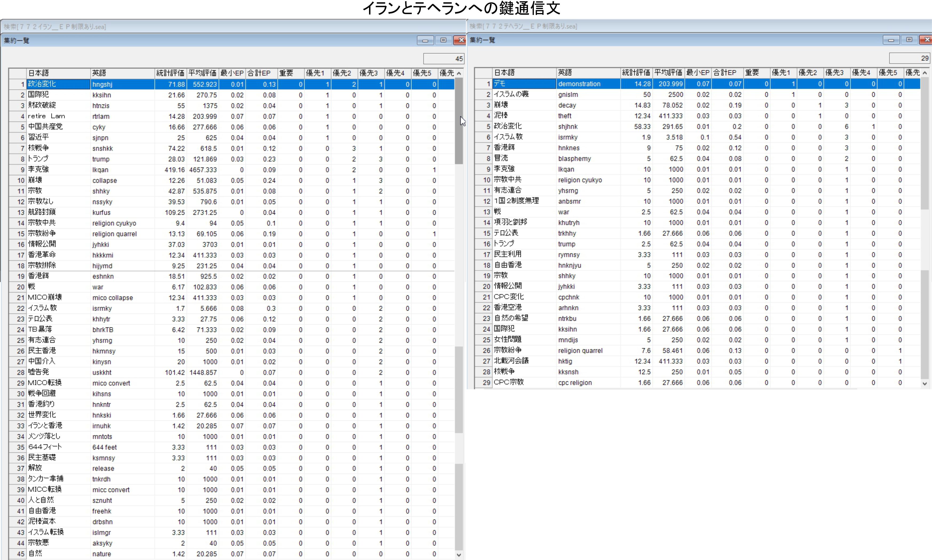The image size is (932, 560).
Task: Select the blasphemy row in right table
Action: coord(574,159)
